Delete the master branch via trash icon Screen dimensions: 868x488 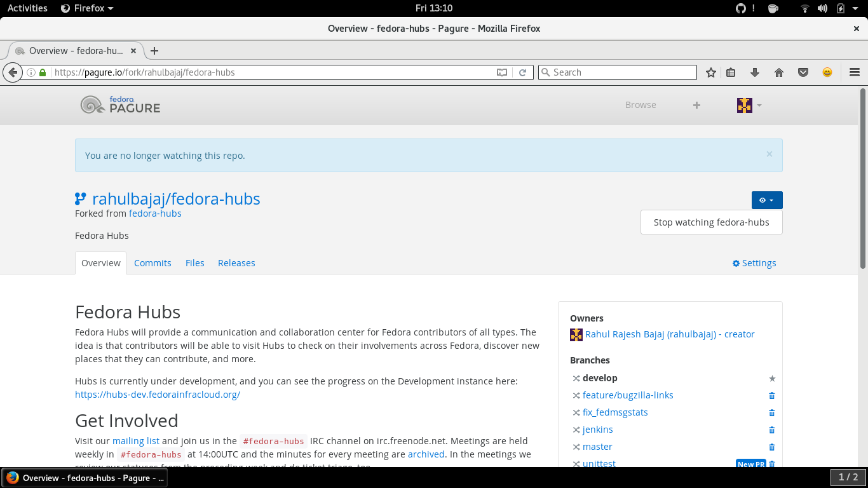[772, 447]
